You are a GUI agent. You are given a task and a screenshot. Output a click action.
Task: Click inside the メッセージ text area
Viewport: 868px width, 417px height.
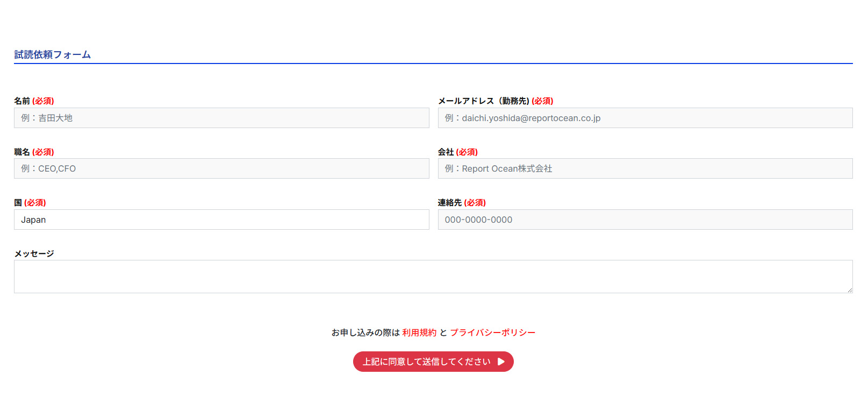point(433,277)
